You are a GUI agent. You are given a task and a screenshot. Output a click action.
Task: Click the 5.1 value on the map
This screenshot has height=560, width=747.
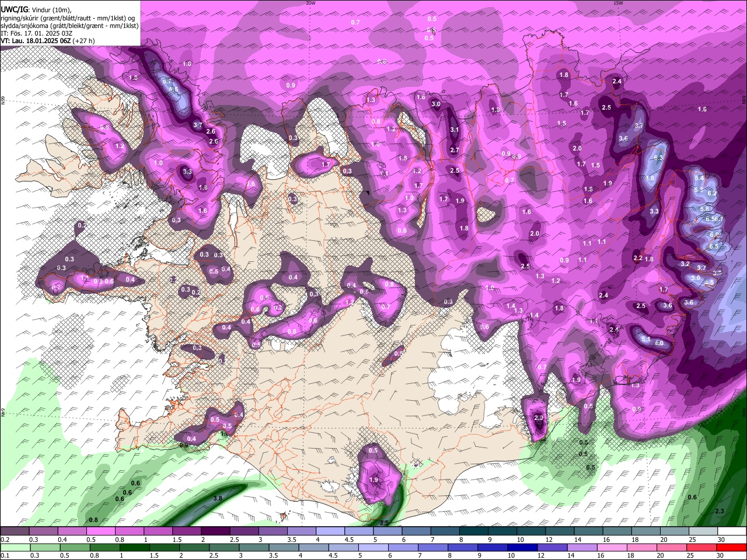click(x=646, y=339)
